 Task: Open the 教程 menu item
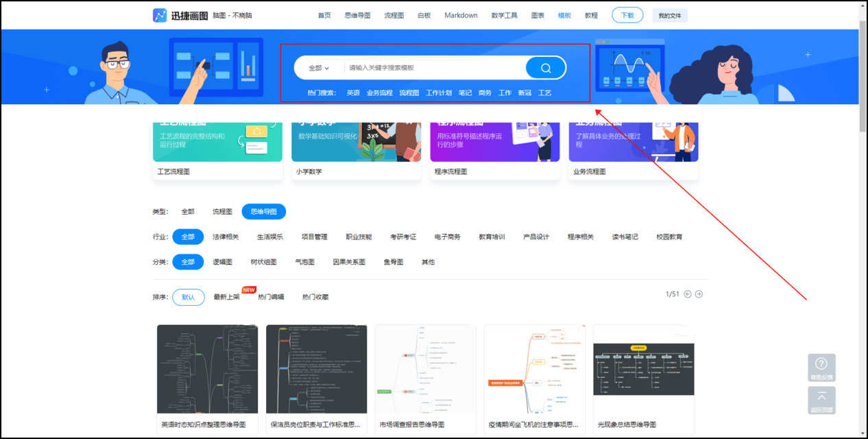(x=590, y=14)
